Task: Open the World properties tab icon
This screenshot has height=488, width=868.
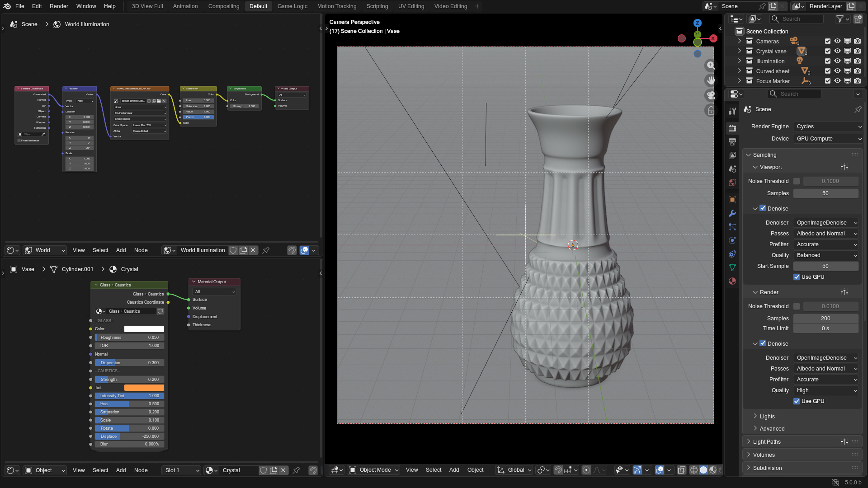Action: (x=732, y=183)
